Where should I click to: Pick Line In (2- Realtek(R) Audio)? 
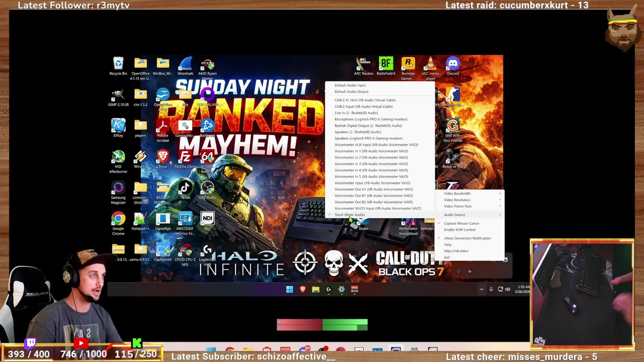point(380,113)
